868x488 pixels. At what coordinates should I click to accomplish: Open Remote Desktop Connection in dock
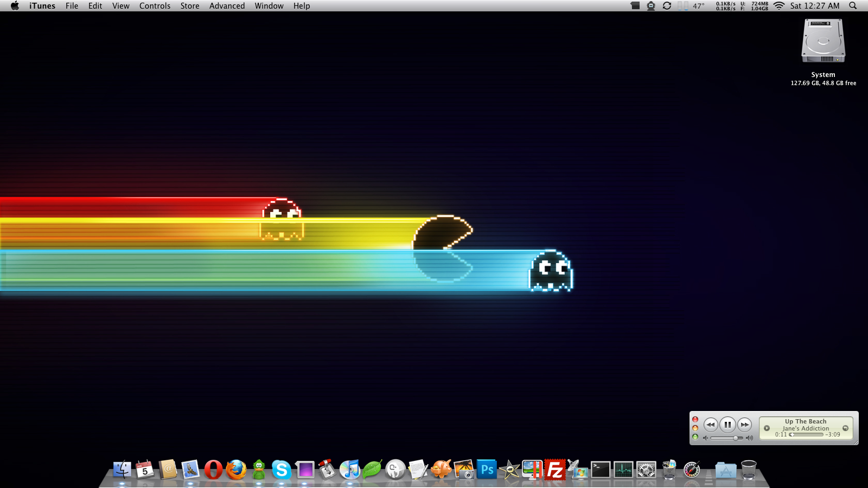[578, 470]
